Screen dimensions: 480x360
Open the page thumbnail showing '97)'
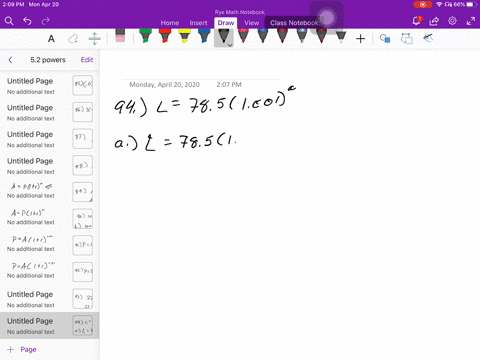[83, 139]
